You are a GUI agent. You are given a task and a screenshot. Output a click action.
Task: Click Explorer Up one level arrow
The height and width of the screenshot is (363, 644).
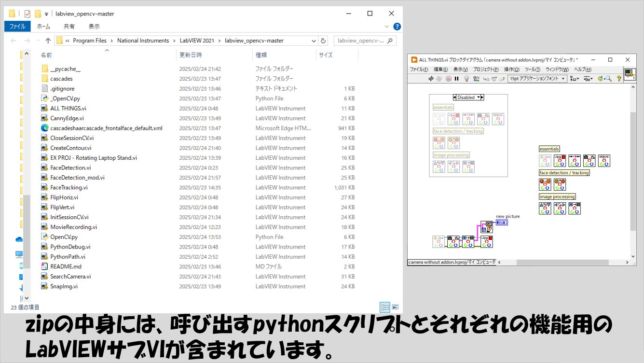48,41
